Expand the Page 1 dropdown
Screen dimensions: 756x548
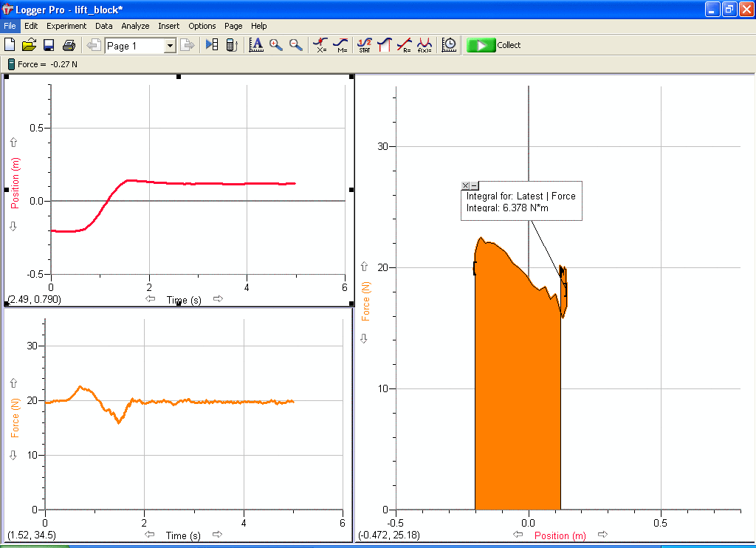pos(169,46)
